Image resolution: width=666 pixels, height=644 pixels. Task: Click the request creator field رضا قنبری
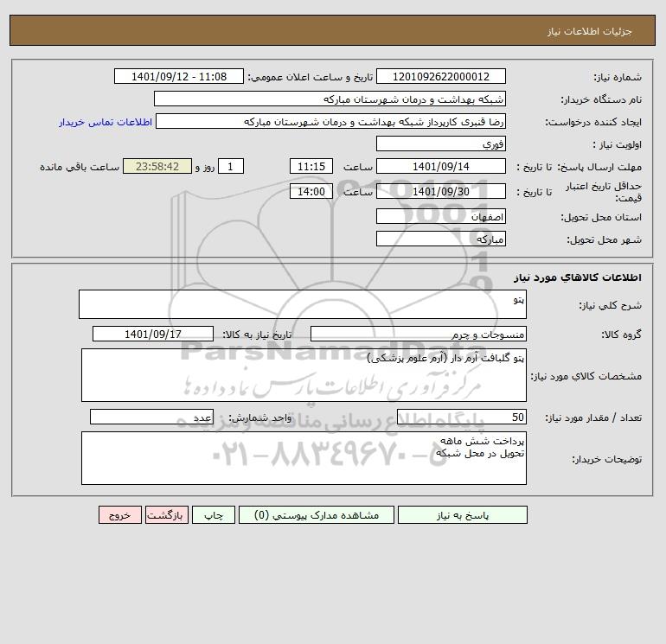[331, 121]
